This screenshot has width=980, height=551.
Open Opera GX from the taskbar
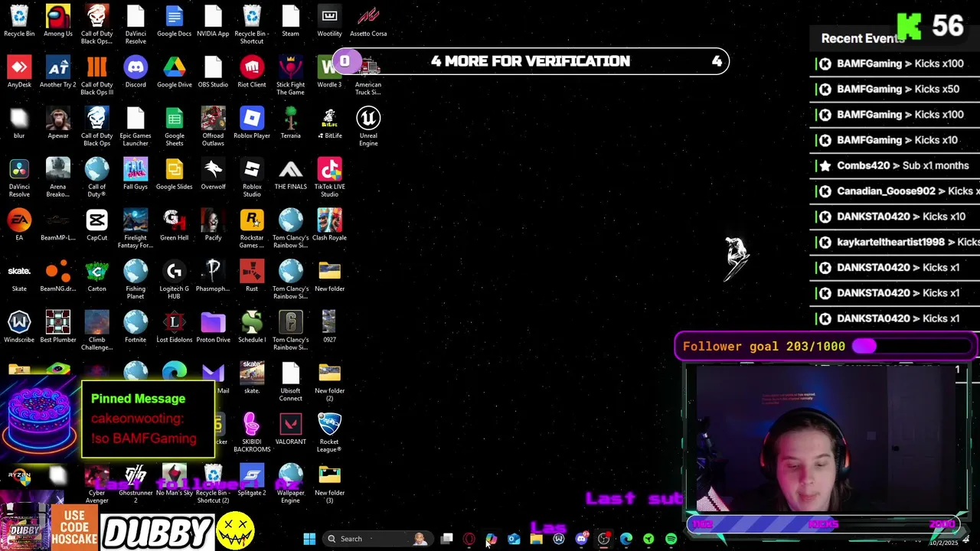469,539
